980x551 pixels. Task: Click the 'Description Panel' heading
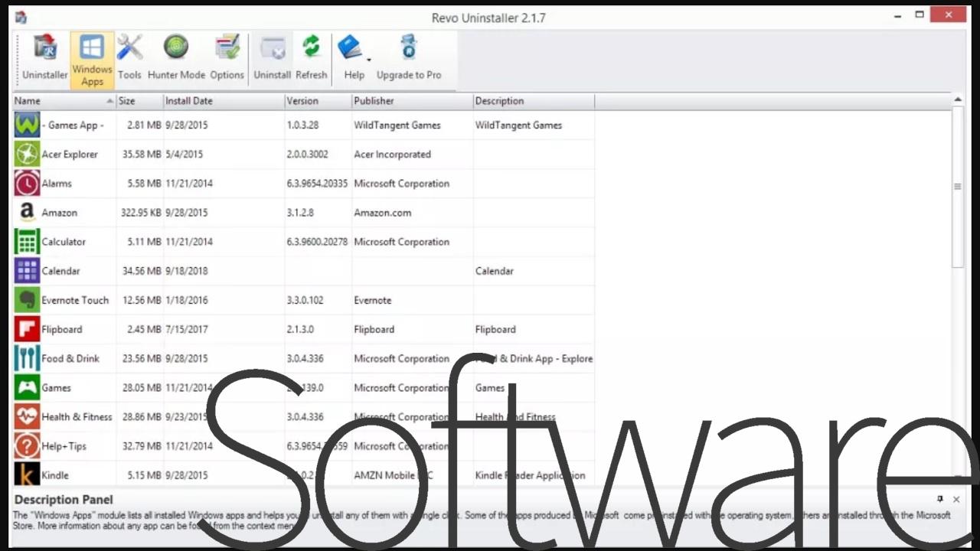tap(64, 500)
